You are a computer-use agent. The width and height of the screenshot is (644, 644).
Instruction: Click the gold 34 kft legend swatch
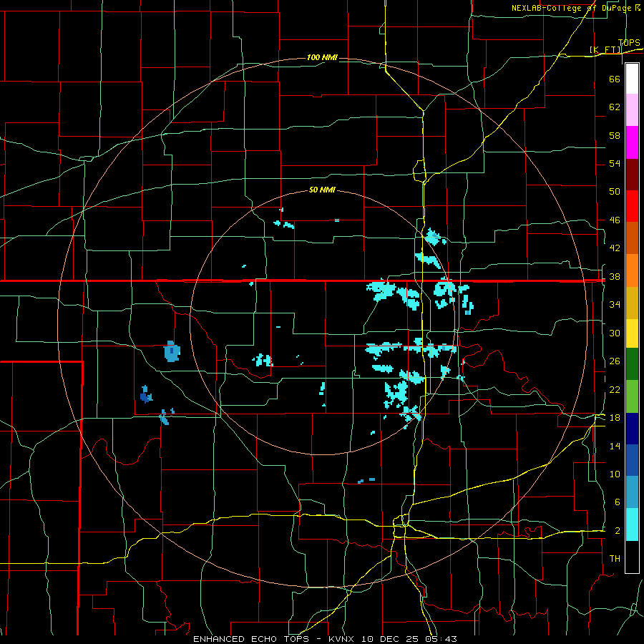coord(632,303)
